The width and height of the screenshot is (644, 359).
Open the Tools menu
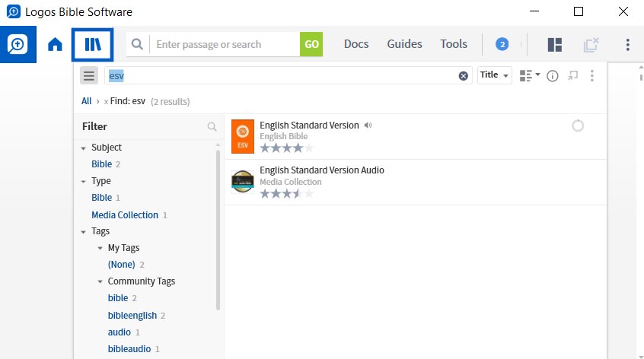[x=454, y=44]
